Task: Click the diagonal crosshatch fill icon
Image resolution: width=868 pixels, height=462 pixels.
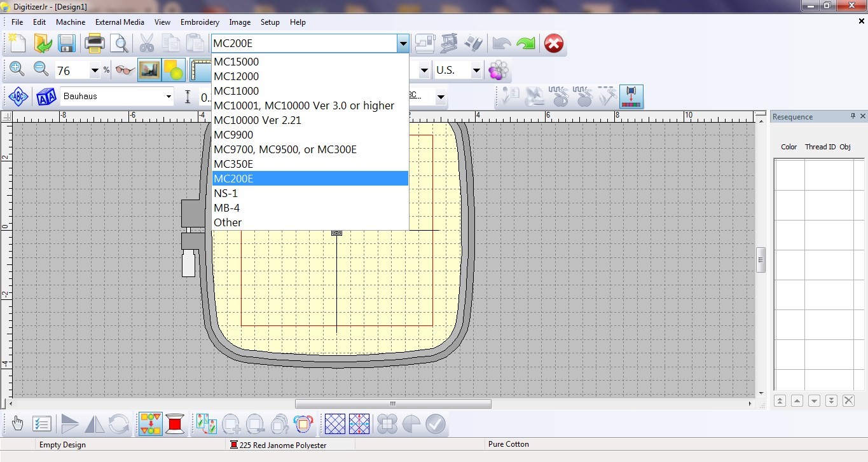Action: [x=335, y=425]
